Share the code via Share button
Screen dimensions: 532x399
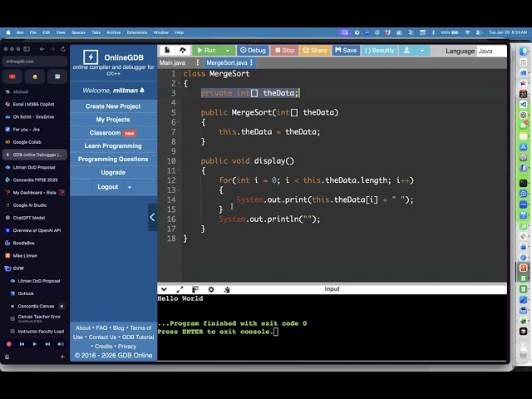(315, 50)
